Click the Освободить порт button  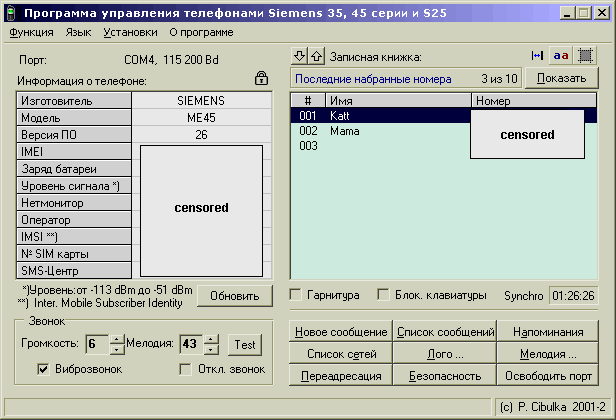(548, 376)
